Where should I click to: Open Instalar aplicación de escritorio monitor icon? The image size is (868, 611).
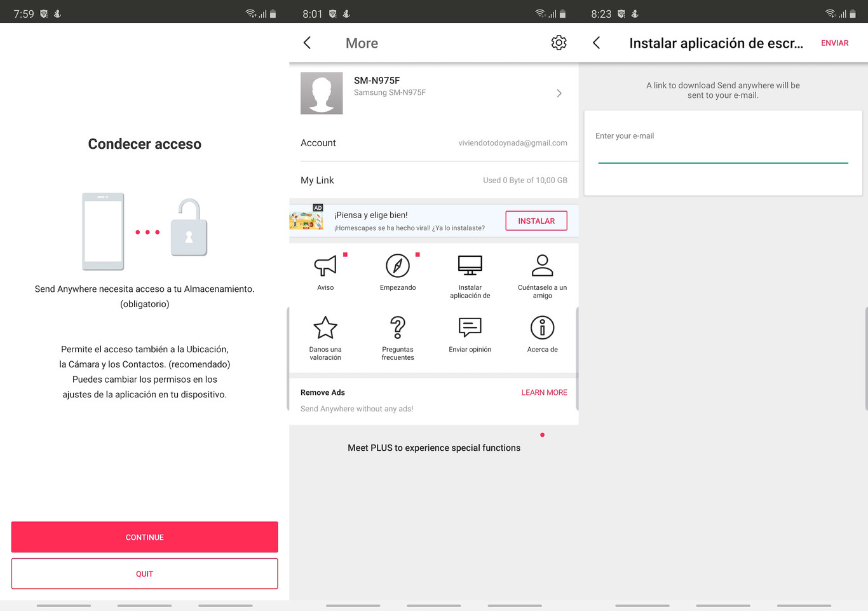(x=470, y=266)
